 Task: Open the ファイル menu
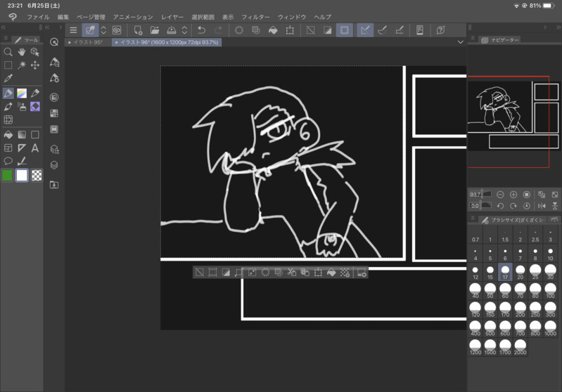coord(38,17)
